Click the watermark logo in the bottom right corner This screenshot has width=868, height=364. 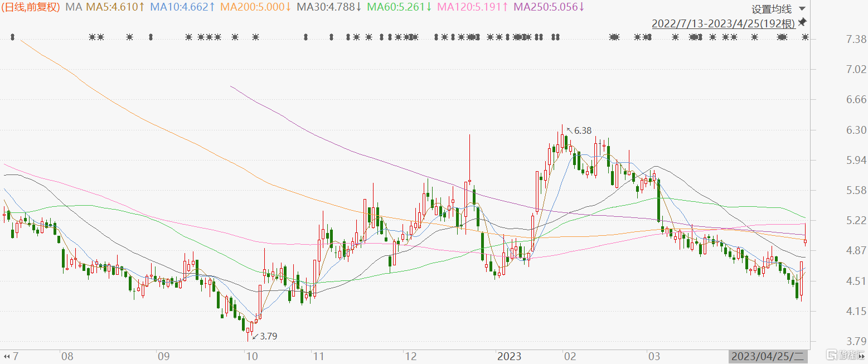click(x=844, y=356)
